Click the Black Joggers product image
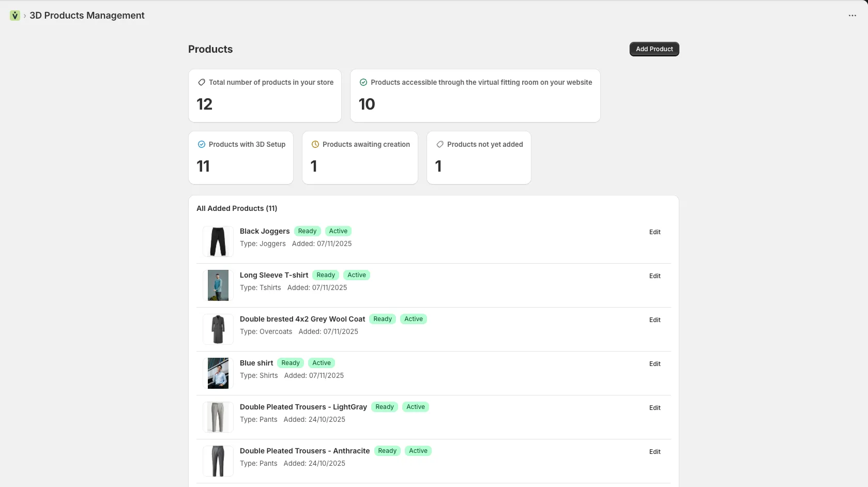This screenshot has height=487, width=868. [218, 241]
